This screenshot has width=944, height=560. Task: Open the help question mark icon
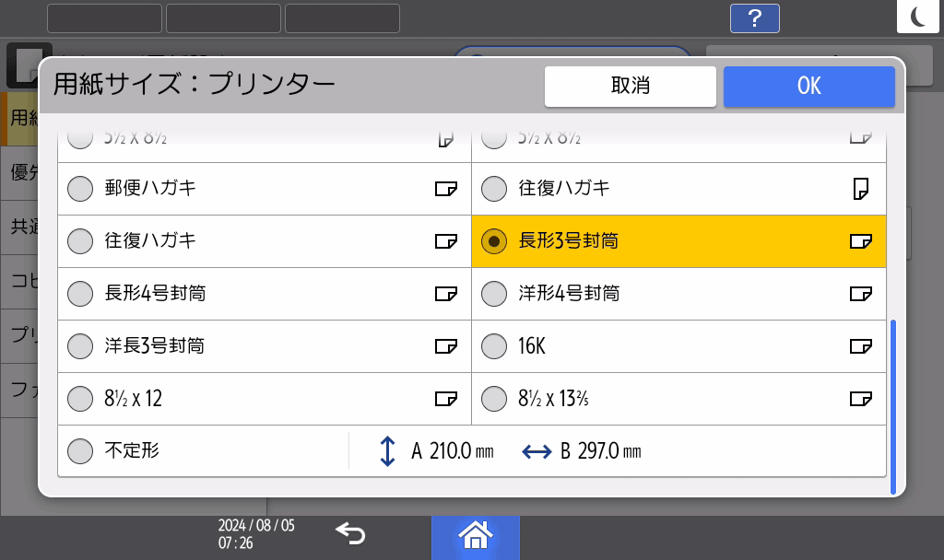coord(754,18)
